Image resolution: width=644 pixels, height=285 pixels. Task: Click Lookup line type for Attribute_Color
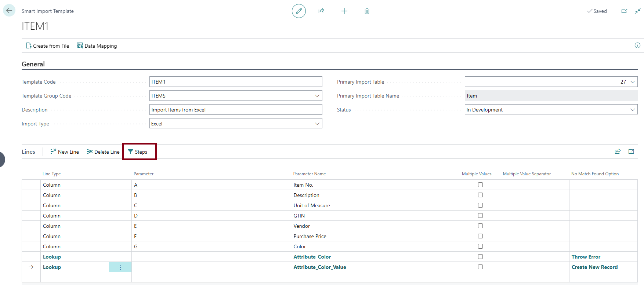[52, 257]
